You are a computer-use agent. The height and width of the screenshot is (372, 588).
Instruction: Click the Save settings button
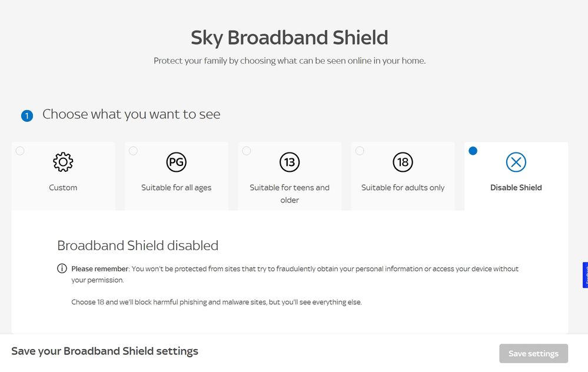click(533, 353)
